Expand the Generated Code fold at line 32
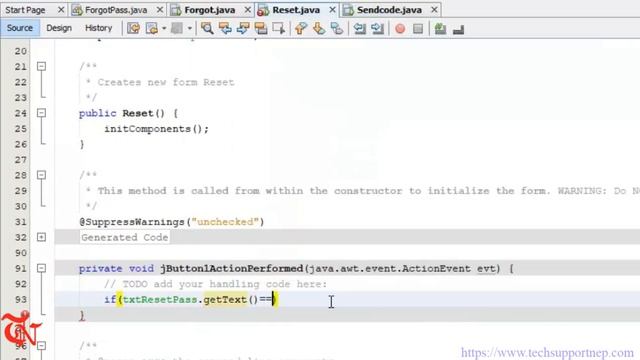Image resolution: width=640 pixels, height=360 pixels. pos(41,237)
